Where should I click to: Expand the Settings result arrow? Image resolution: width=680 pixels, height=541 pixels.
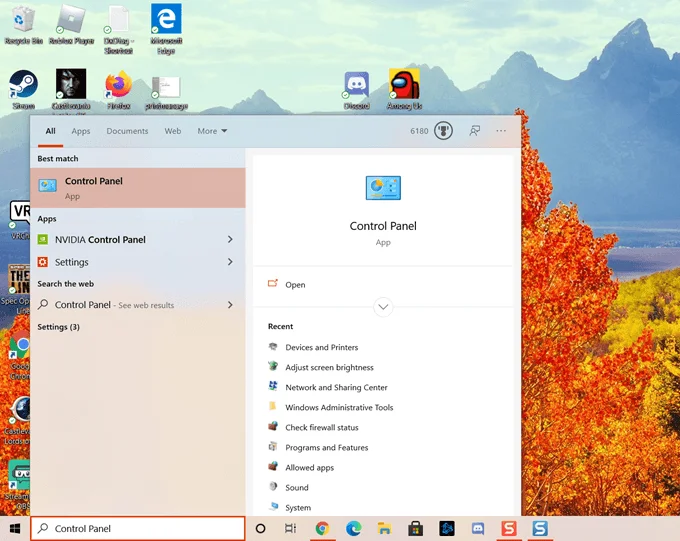click(x=230, y=262)
